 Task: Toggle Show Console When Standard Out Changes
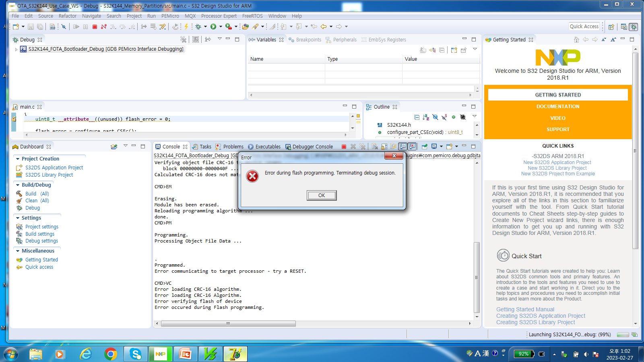[402, 146]
